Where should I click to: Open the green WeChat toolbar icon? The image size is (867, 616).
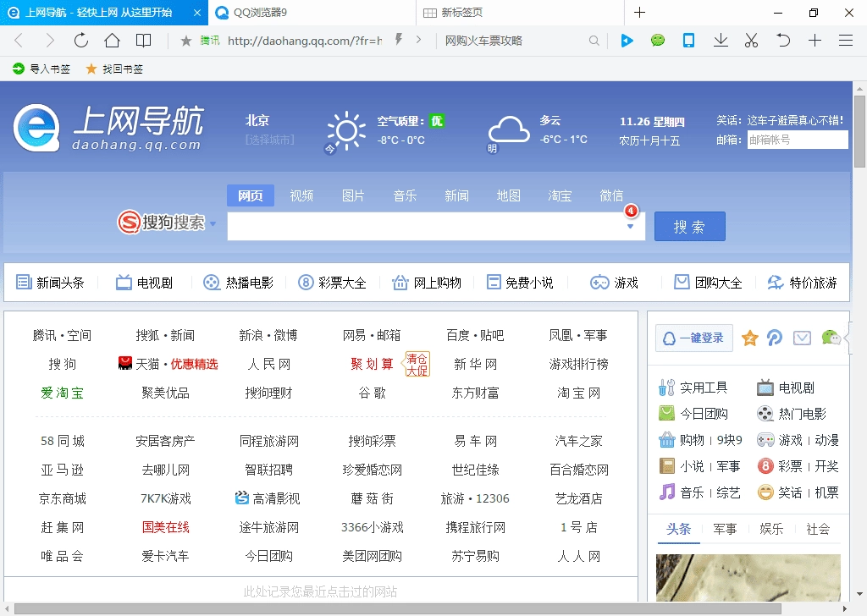pyautogui.click(x=657, y=40)
